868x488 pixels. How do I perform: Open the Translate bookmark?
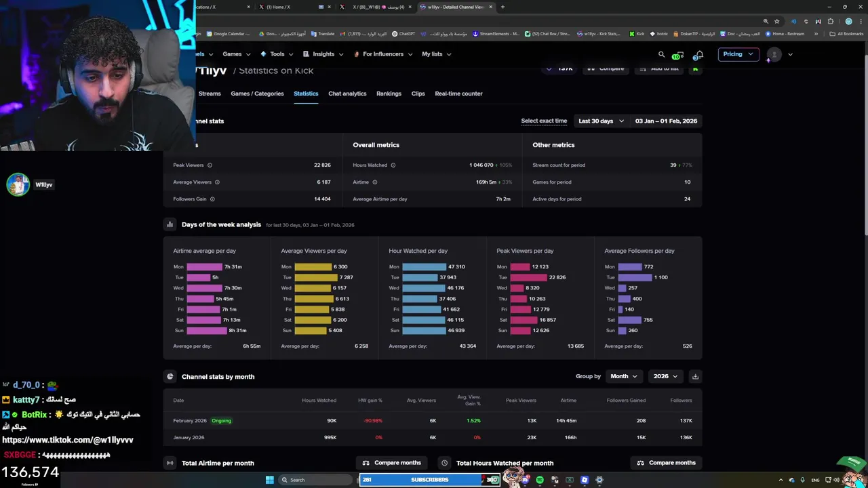(x=322, y=34)
